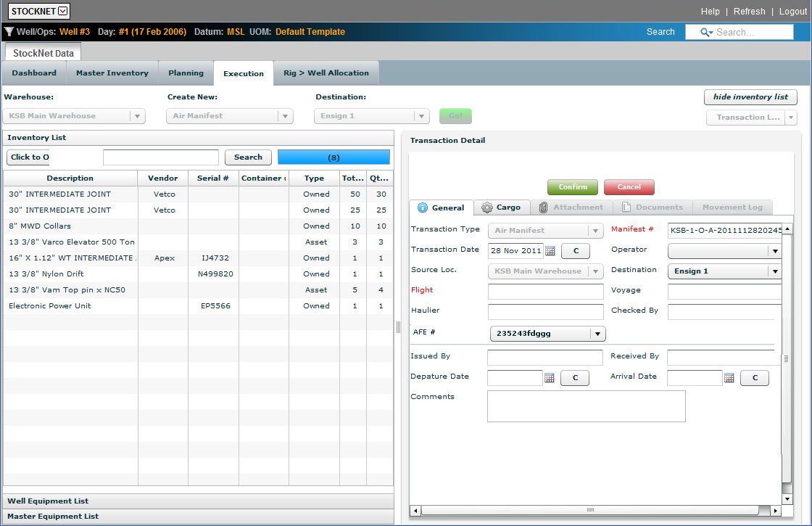Open the Arrival Date calendar picker icon
812x526 pixels.
coord(729,378)
